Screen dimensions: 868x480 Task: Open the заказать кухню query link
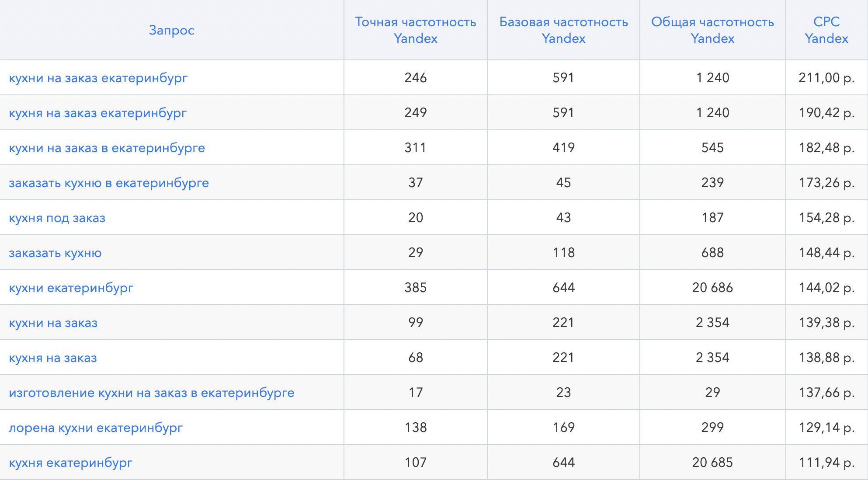[55, 253]
